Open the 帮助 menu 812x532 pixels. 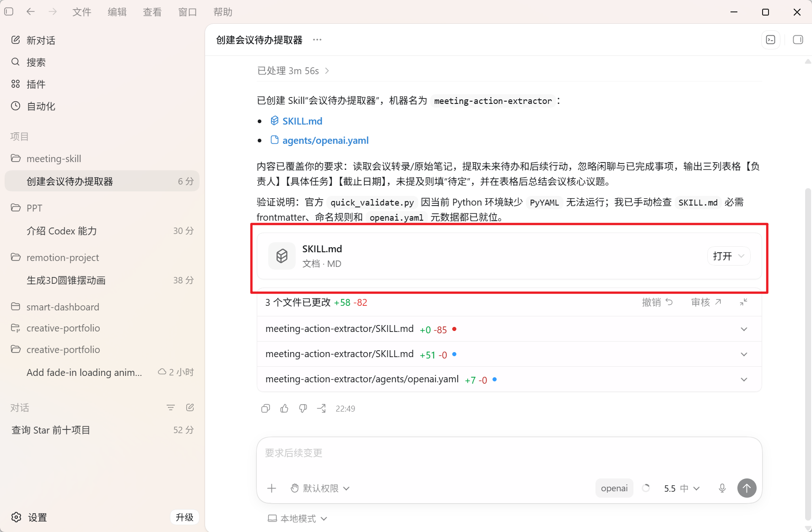tap(223, 12)
